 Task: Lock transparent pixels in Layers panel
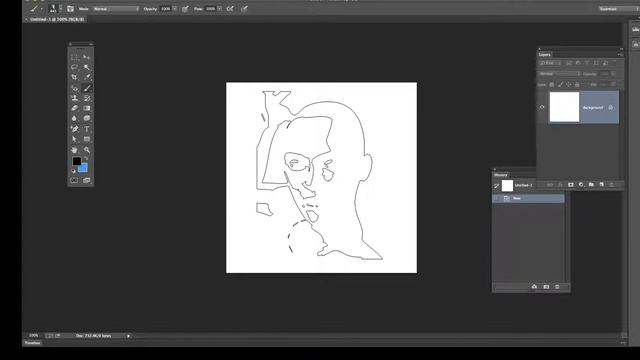[x=552, y=84]
